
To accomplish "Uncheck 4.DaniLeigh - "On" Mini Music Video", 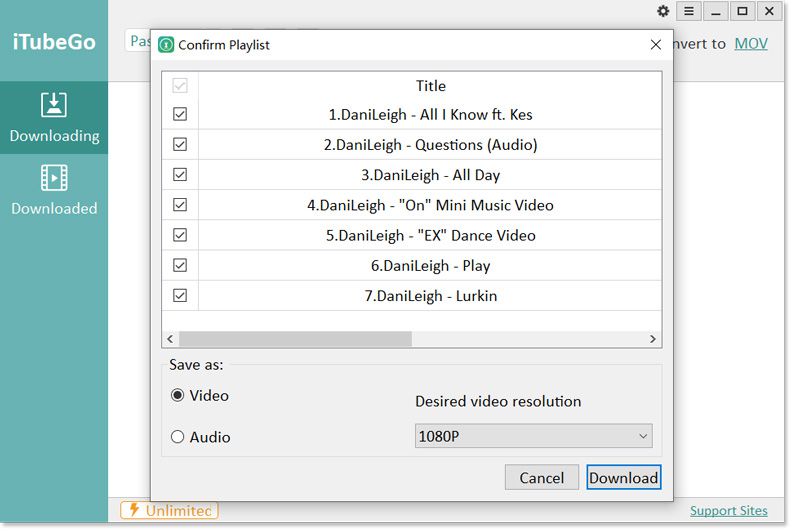I will pyautogui.click(x=180, y=205).
